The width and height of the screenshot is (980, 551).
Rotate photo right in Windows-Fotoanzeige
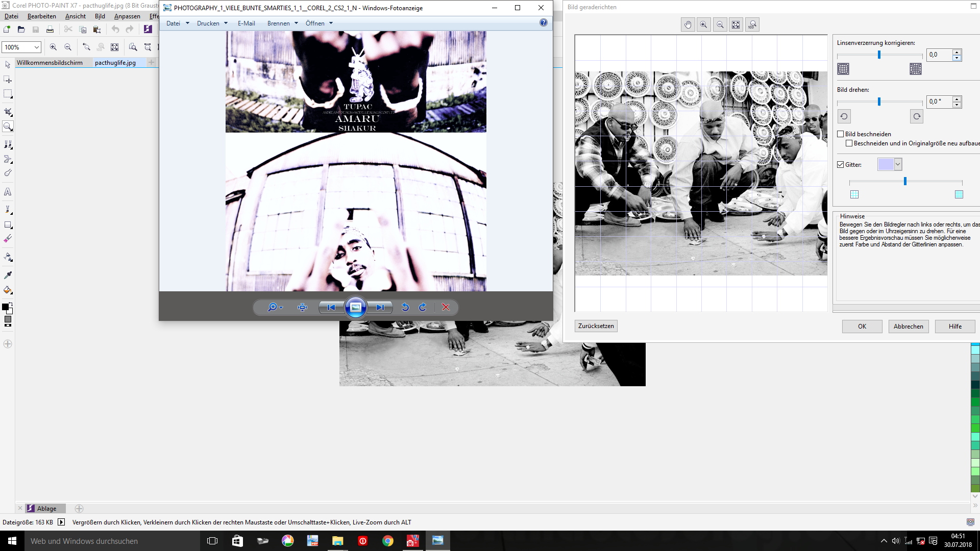[x=423, y=307]
